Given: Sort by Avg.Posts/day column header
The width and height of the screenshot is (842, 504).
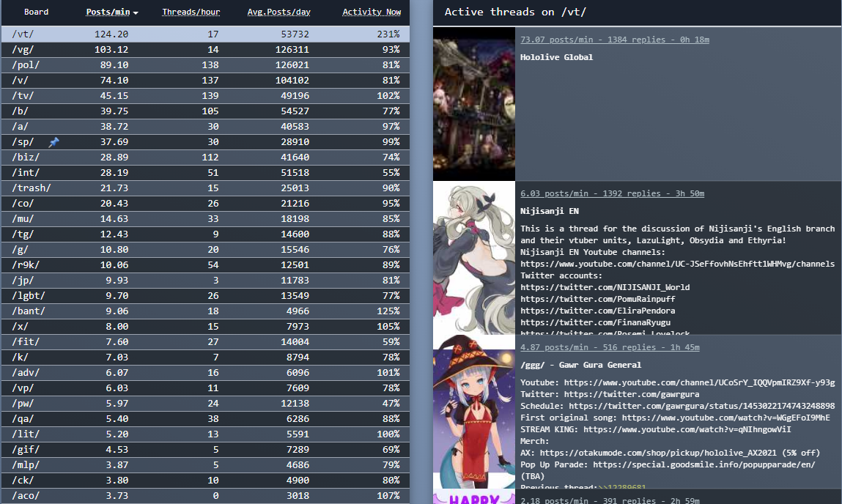Looking at the screenshot, I should pos(278,12).
